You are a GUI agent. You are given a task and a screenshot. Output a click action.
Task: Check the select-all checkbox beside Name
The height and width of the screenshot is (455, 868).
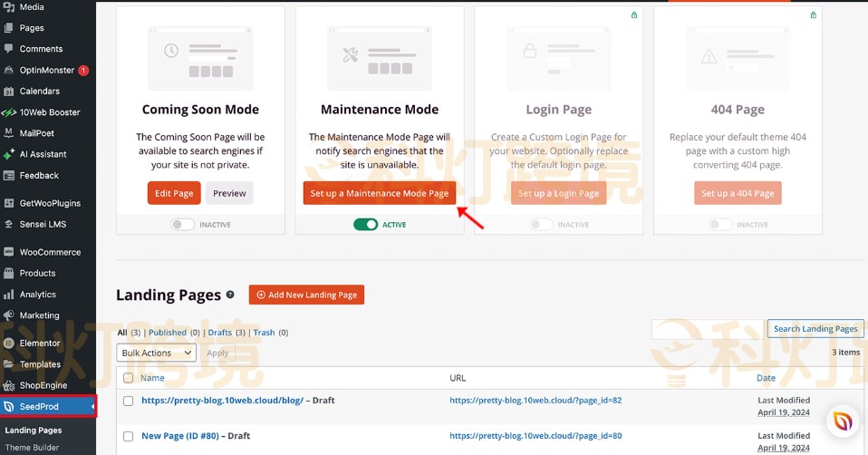pos(129,378)
